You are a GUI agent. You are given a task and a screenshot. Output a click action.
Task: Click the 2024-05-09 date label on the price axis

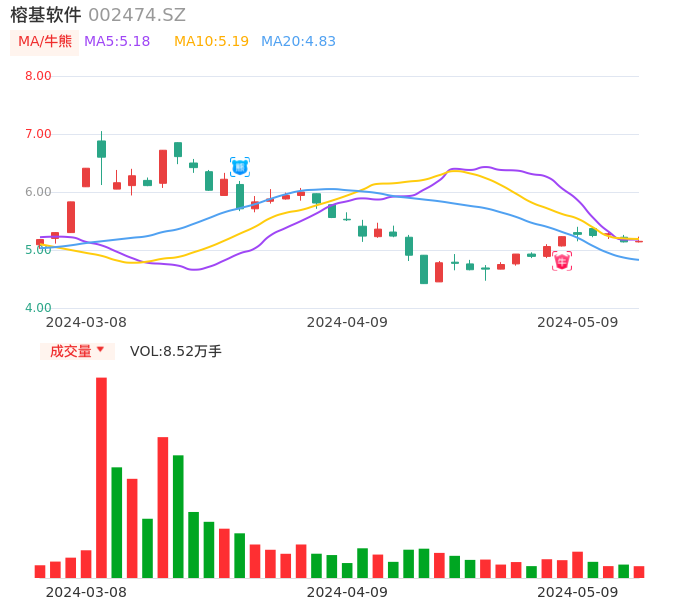tap(578, 322)
